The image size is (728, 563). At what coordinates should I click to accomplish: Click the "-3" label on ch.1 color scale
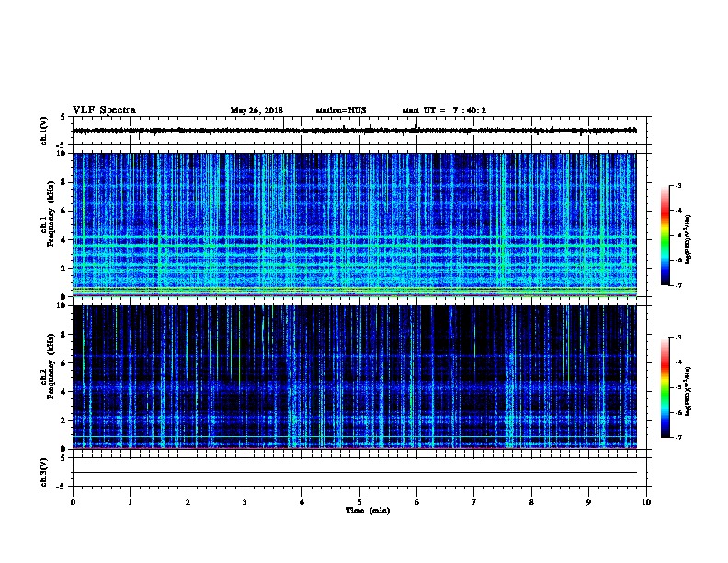pyautogui.click(x=677, y=185)
